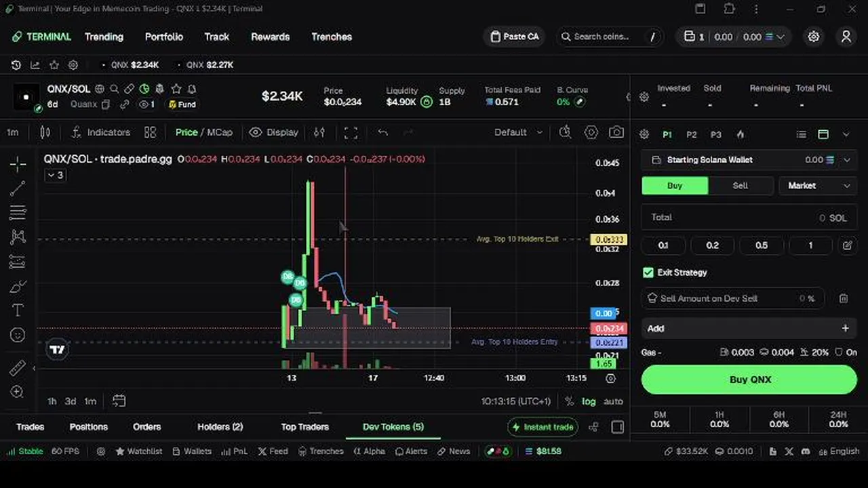Open the chart adjustment sliders icon

319,132
